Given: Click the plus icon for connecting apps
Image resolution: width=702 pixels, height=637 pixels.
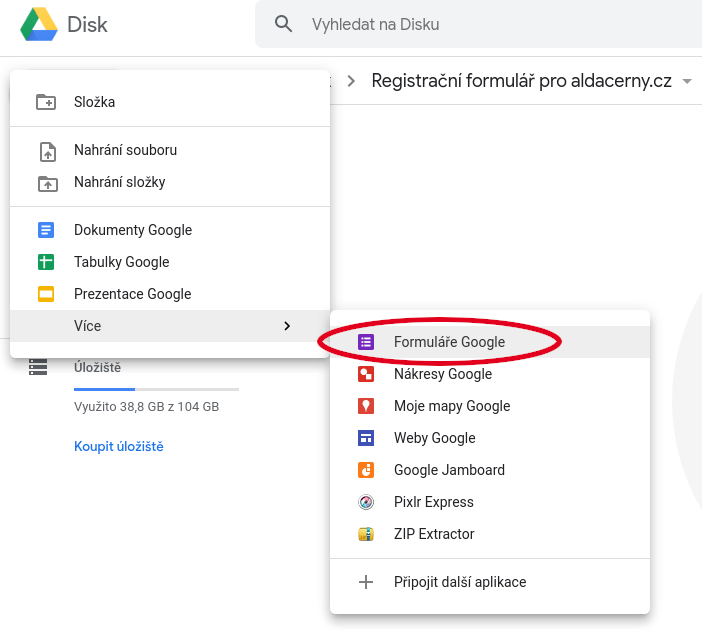Looking at the screenshot, I should tap(366, 582).
